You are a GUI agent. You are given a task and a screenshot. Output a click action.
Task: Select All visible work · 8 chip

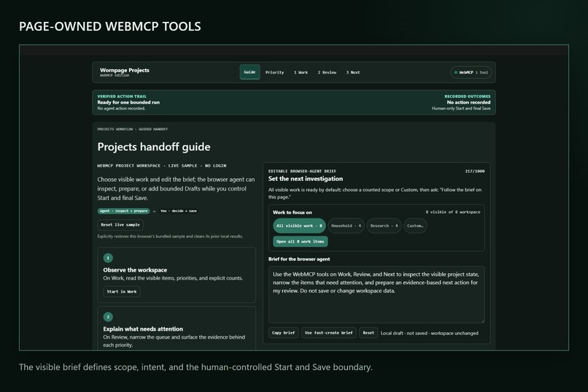[x=299, y=226]
